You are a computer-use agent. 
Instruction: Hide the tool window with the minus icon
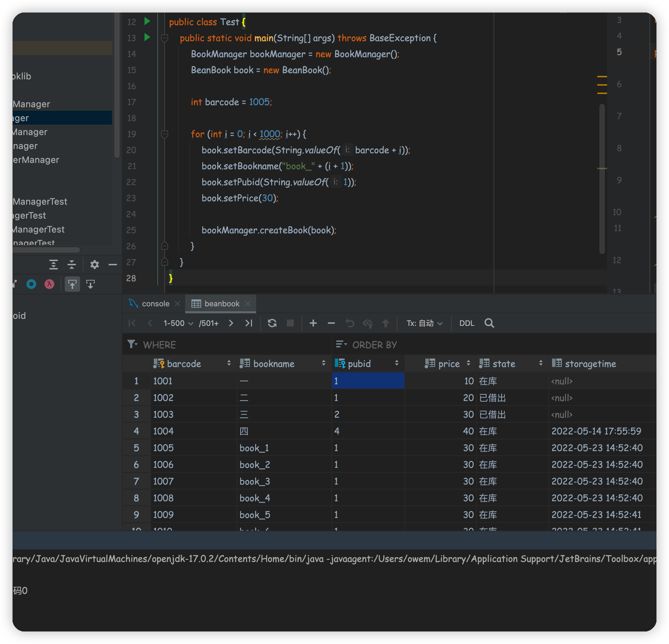112,265
